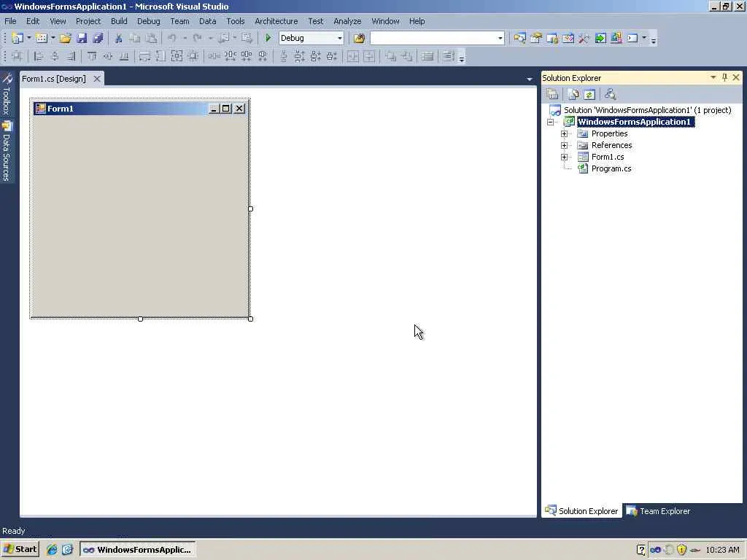Click the Open File folder icon
Screen dimensions: 747x560
tap(66, 38)
